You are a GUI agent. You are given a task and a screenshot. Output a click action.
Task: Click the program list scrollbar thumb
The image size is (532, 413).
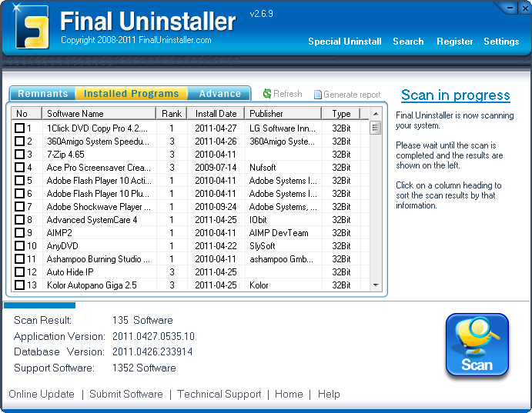(x=375, y=128)
